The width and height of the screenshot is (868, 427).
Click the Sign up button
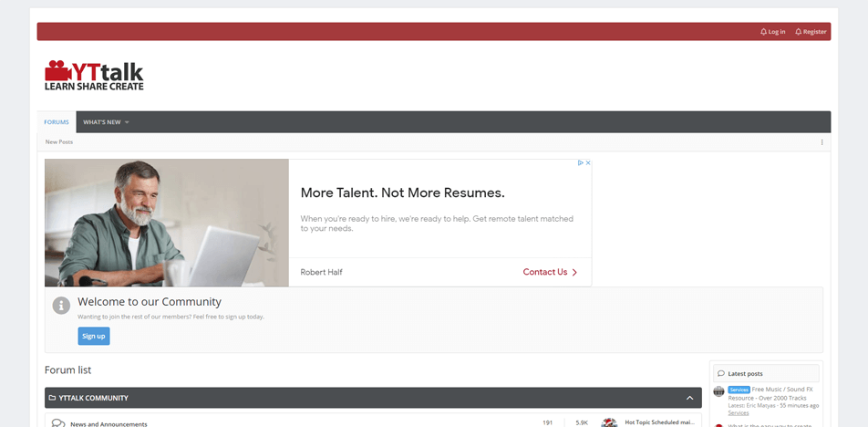pyautogui.click(x=94, y=336)
